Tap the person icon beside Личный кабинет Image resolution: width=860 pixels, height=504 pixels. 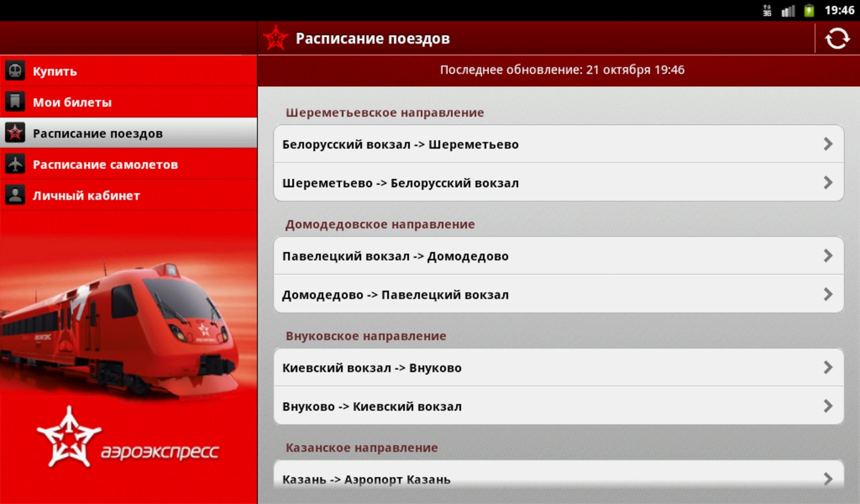click(x=15, y=195)
